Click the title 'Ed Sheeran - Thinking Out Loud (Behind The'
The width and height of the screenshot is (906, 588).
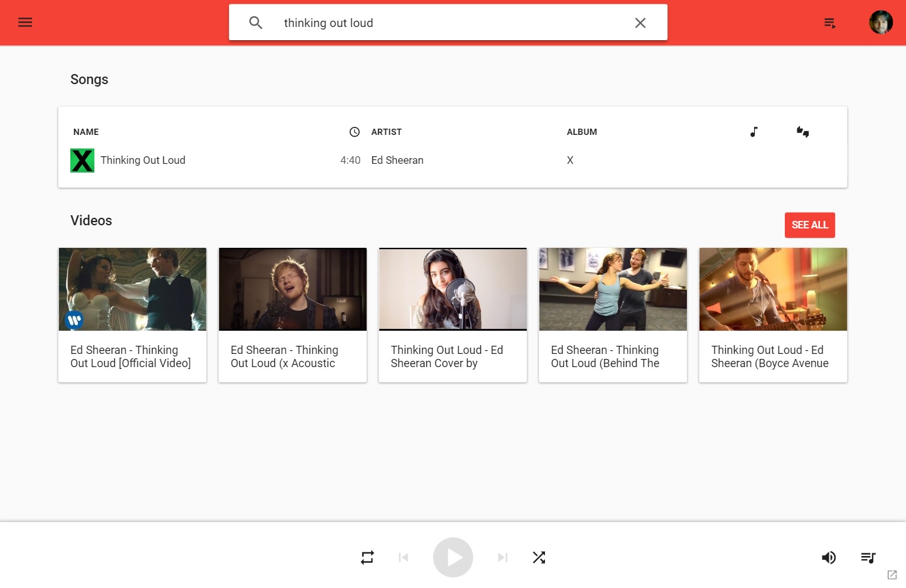pos(605,356)
